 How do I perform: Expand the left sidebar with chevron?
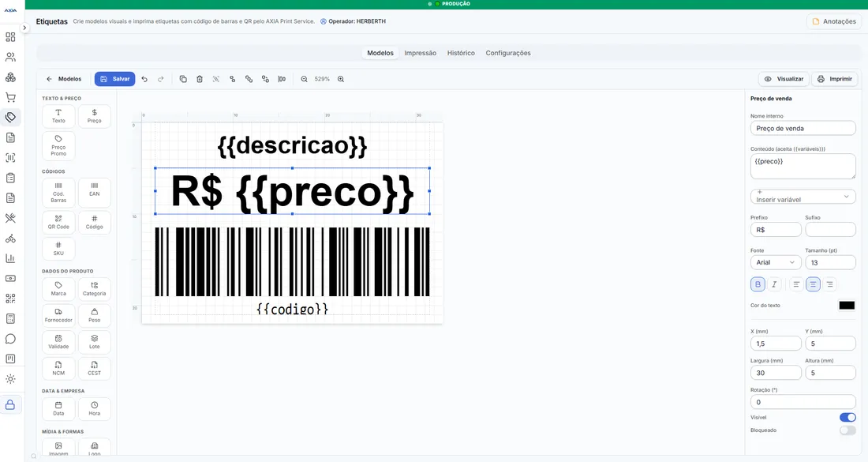click(x=24, y=28)
